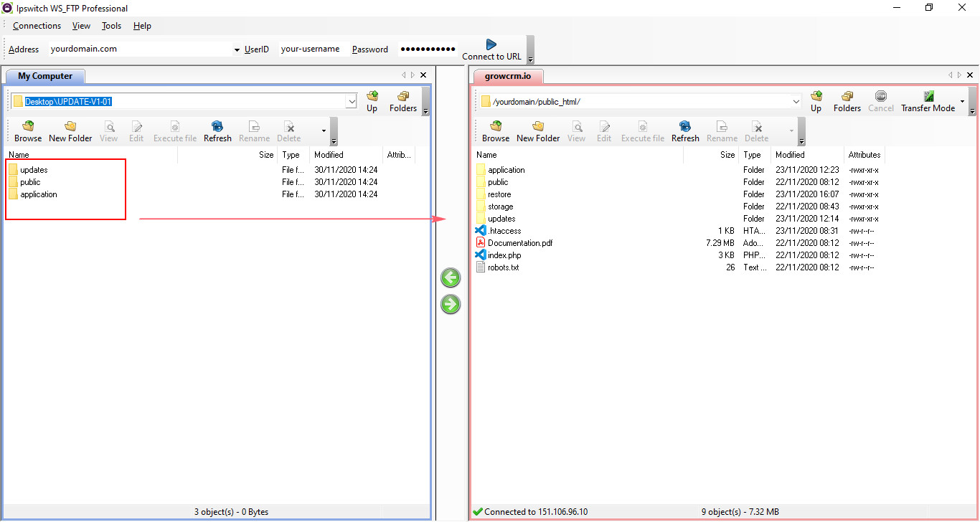Click Delete in the My Computer toolbar
The width and height of the screenshot is (980, 522).
pos(289,131)
